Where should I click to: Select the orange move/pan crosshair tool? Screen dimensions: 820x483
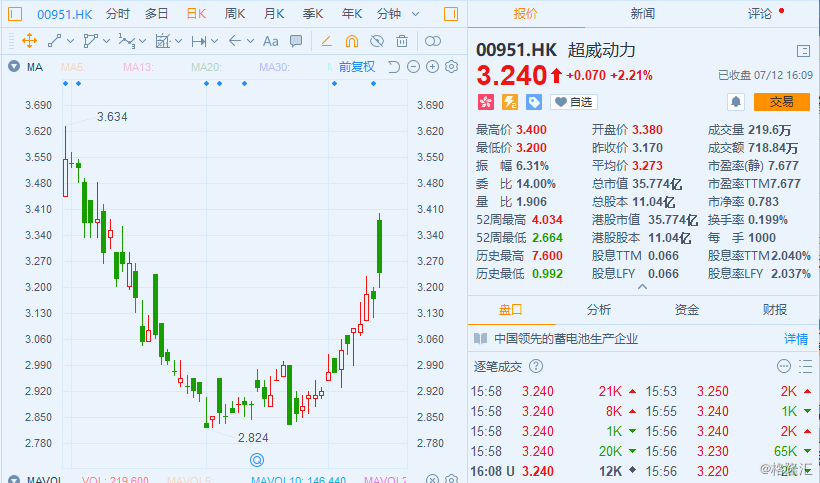click(x=29, y=41)
